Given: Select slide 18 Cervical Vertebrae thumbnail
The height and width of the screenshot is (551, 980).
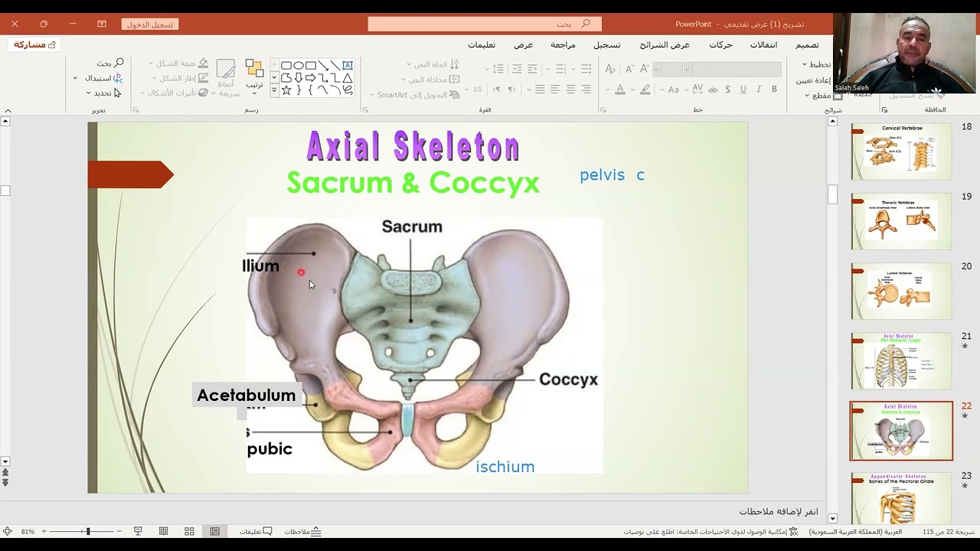Looking at the screenshot, I should 901,152.
